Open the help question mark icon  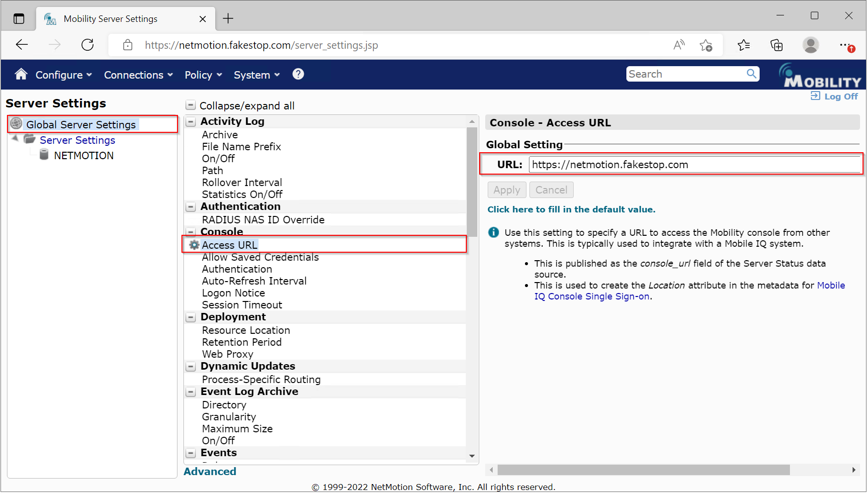pos(298,74)
